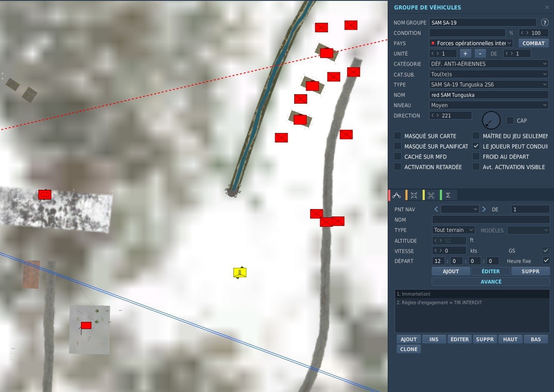
Task: Toggle MASQUÉ SUR PLANIFICAT checkbox
Action: pos(398,146)
